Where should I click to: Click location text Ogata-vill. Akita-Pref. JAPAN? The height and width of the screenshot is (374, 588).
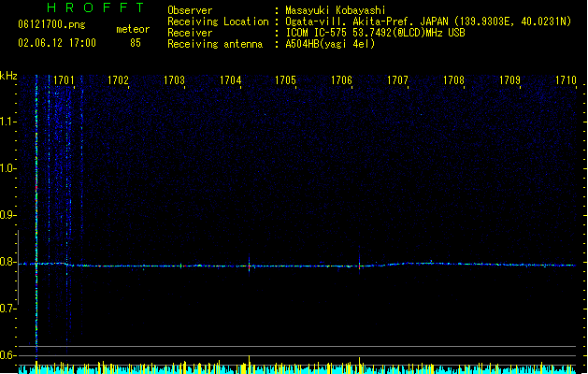tap(366, 22)
